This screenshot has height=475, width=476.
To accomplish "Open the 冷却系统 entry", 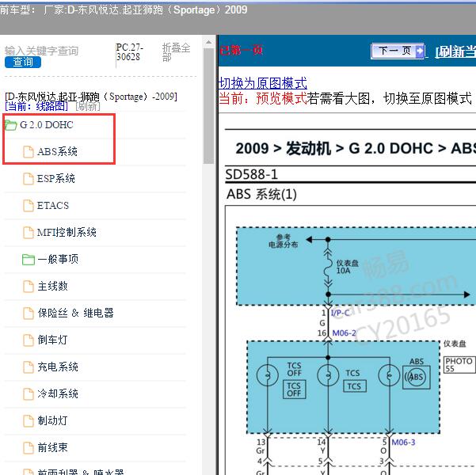I will (x=58, y=393).
